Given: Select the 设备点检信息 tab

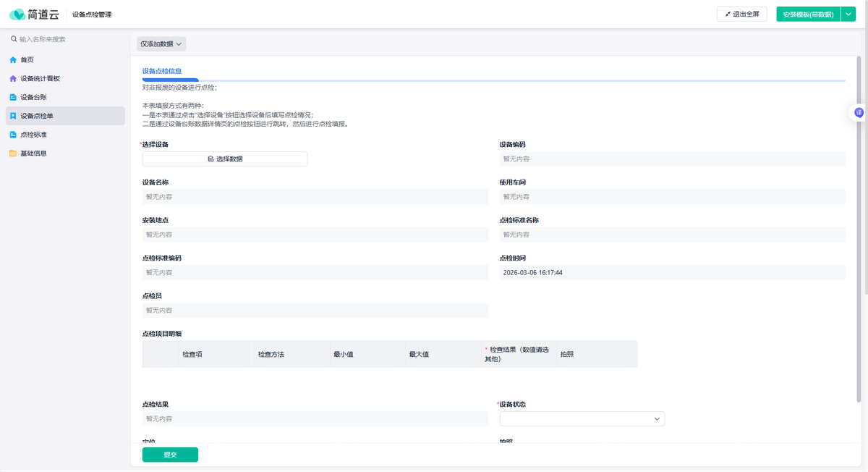Looking at the screenshot, I should tap(162, 71).
